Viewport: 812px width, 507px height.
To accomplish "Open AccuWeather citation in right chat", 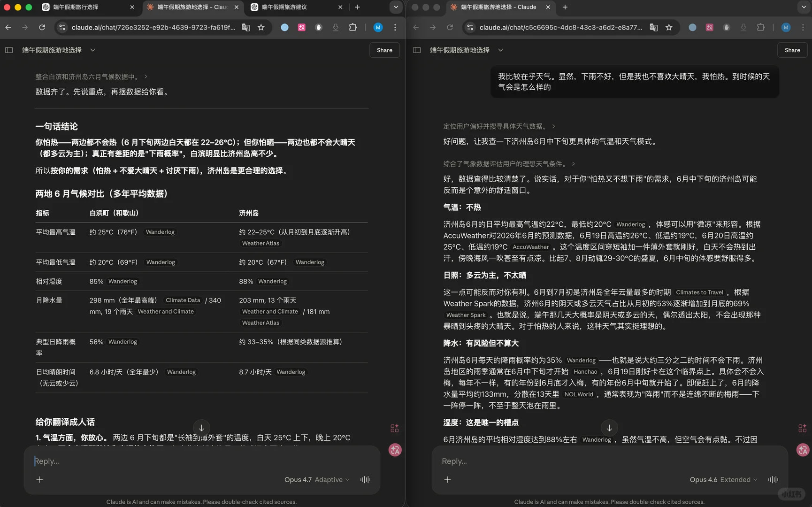I will 530,247.
